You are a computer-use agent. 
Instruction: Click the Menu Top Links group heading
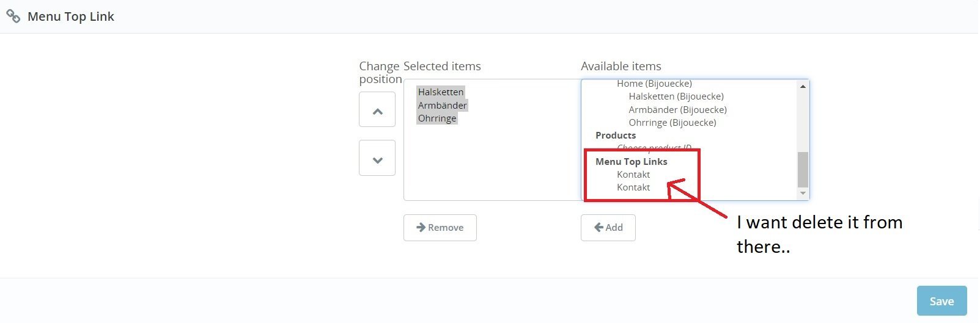pos(631,162)
